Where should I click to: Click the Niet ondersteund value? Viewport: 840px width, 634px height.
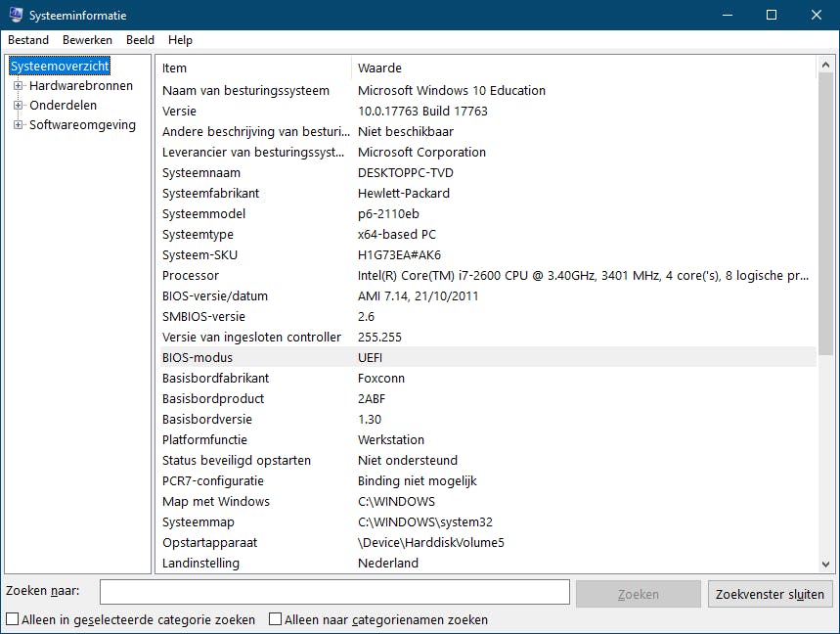coord(408,461)
